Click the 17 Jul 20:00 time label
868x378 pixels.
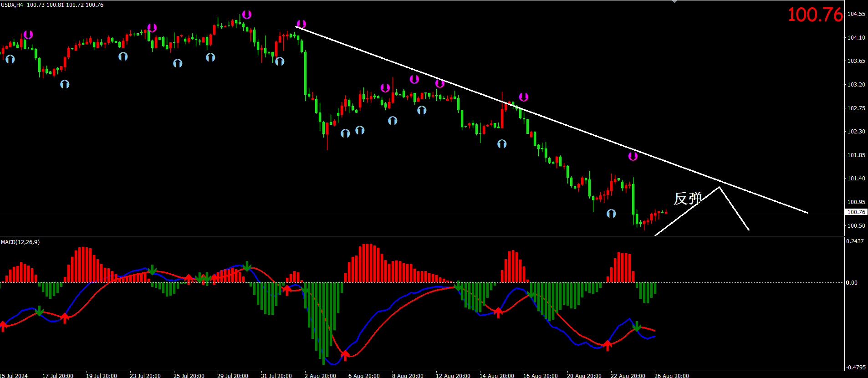[58, 376]
